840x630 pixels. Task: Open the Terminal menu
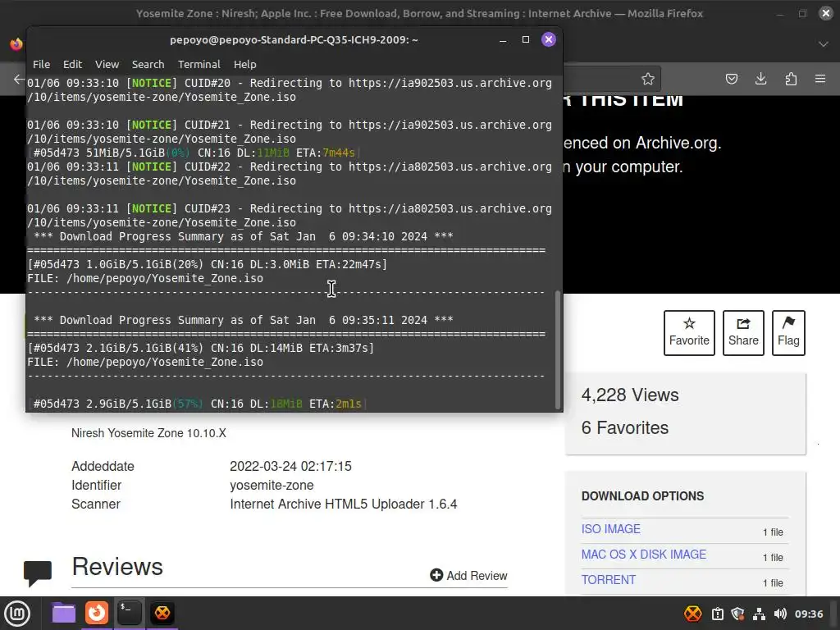pos(199,64)
